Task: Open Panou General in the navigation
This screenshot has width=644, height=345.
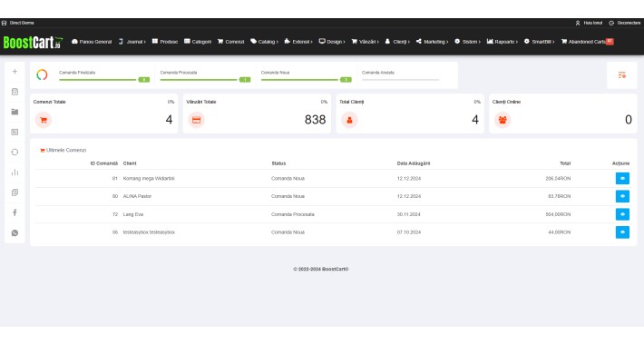Action: (92, 42)
